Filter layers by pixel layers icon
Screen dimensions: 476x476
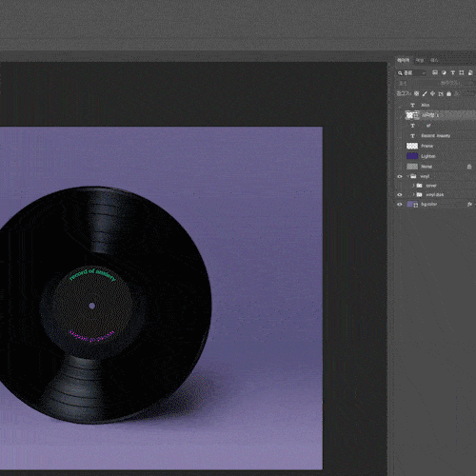point(435,73)
